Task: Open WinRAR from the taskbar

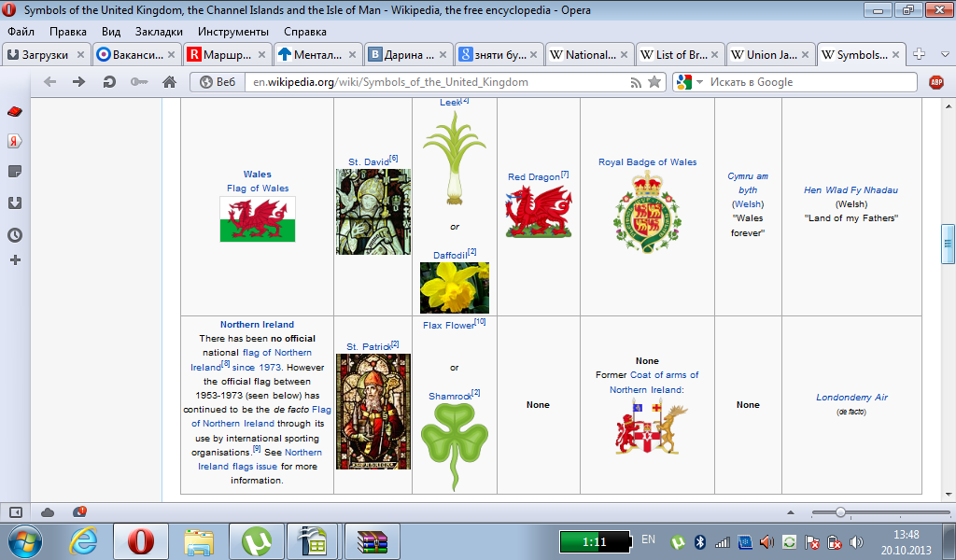Action: [x=373, y=541]
